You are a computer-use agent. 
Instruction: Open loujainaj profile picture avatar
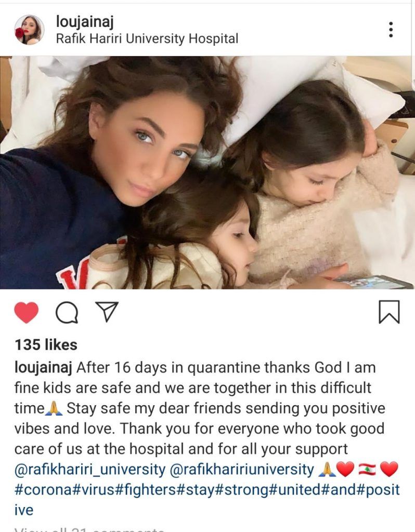(29, 30)
